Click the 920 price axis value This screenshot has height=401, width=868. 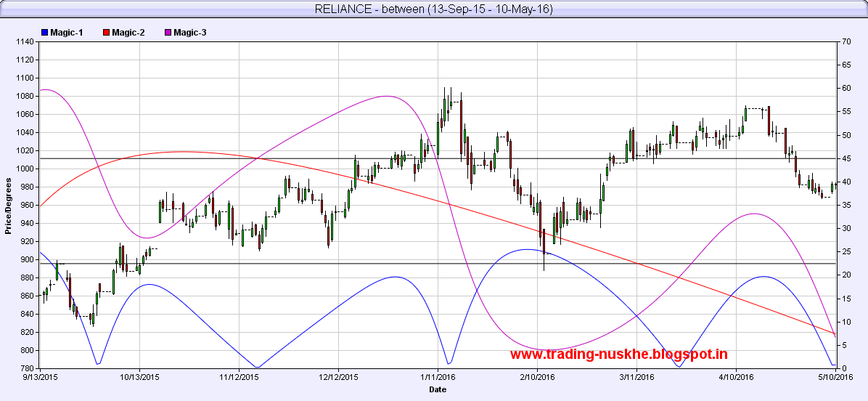tap(28, 241)
